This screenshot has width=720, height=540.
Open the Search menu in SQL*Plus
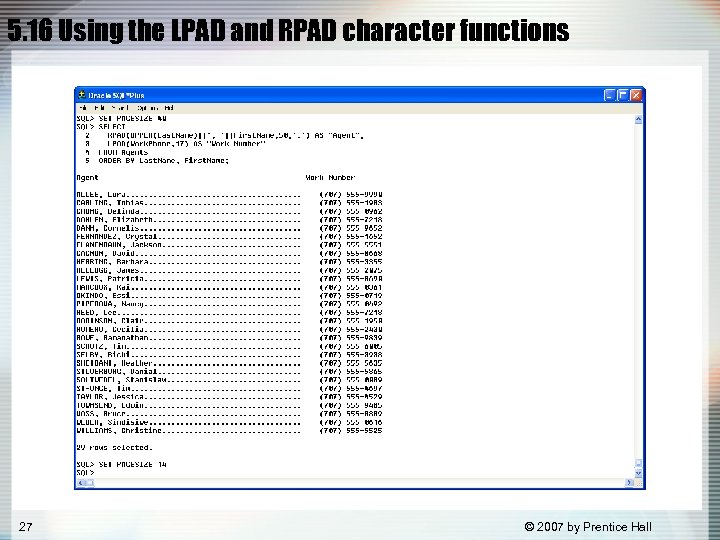click(x=120, y=108)
